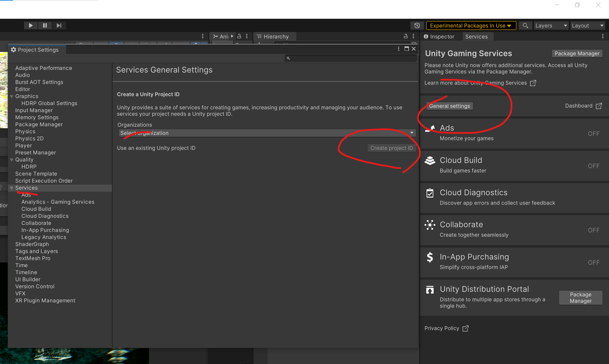Toggle Collaborate OFF switch
Viewport: 609px width, 364px height.
pyautogui.click(x=593, y=230)
